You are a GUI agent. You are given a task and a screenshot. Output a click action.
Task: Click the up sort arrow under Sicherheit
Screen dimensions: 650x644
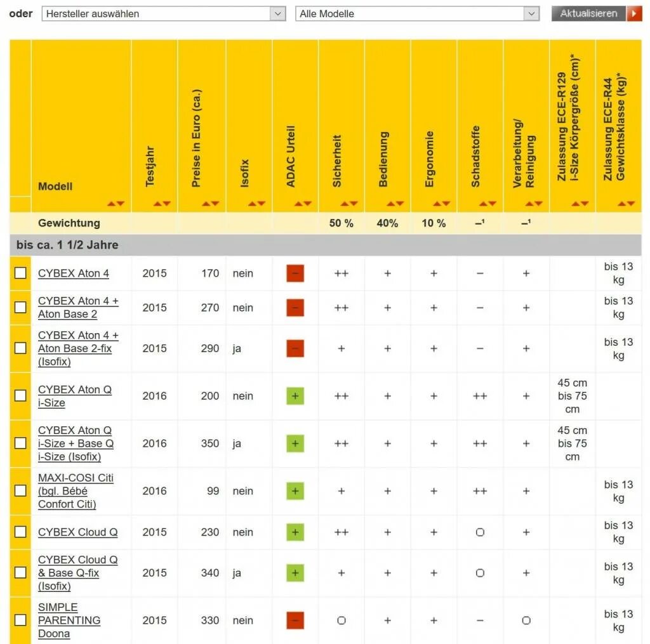(345, 204)
